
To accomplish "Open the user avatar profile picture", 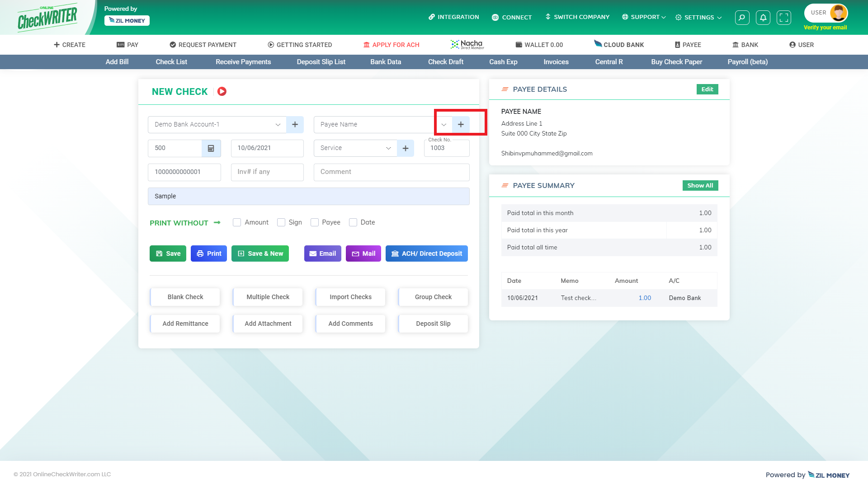I will [838, 13].
